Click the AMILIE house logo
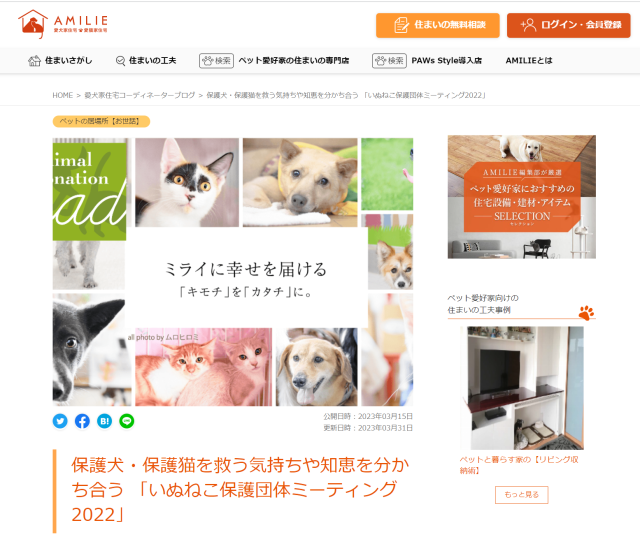This screenshot has height=537, width=640. (62, 24)
